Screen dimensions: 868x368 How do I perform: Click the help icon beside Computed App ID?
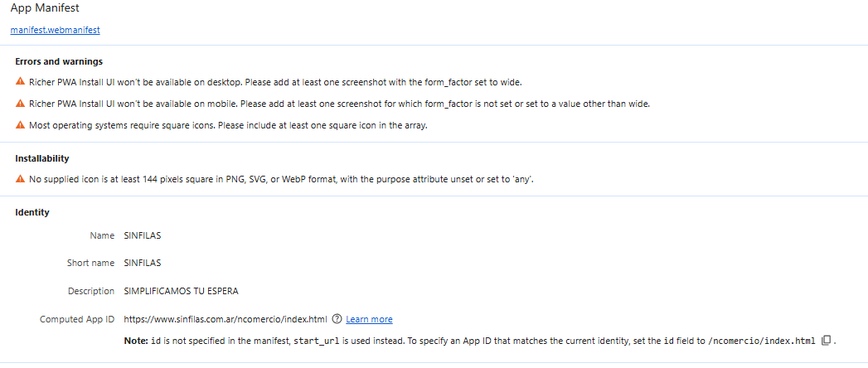336,319
